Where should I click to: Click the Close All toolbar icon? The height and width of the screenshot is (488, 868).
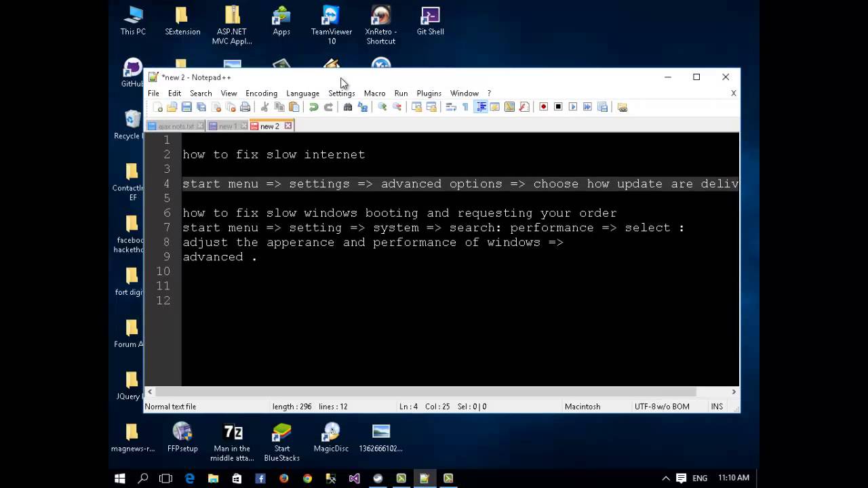click(x=231, y=107)
